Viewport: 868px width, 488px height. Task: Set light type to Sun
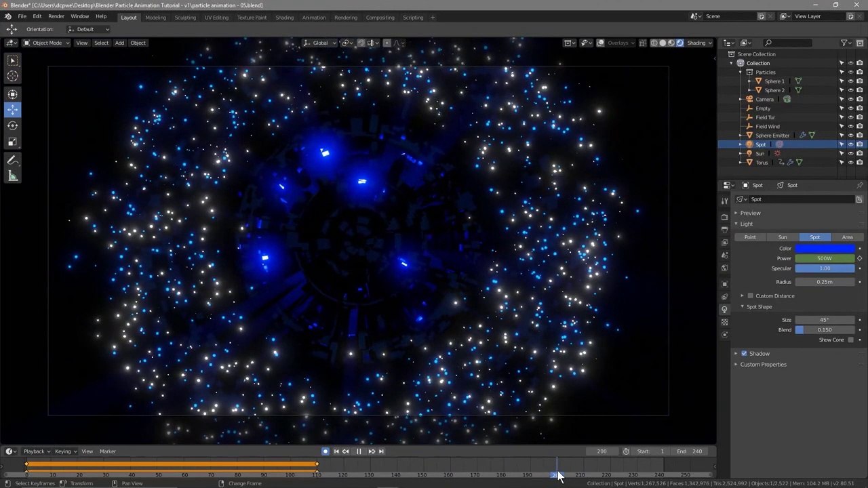tap(783, 237)
